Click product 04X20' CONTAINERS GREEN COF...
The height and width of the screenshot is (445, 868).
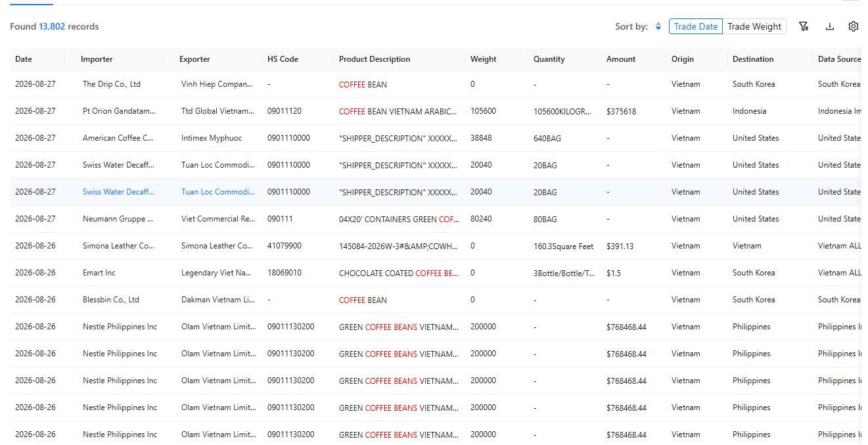pyautogui.click(x=399, y=220)
